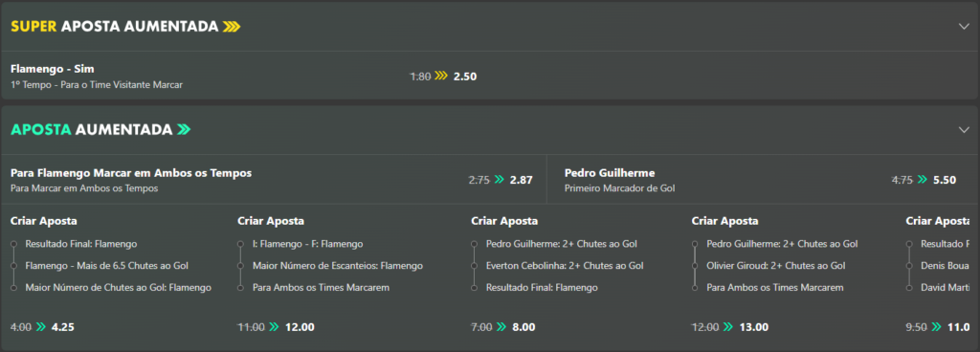The height and width of the screenshot is (352, 980).
Task: Click yellow arrows in Super Aposta Aumentada title
Action: (x=232, y=26)
